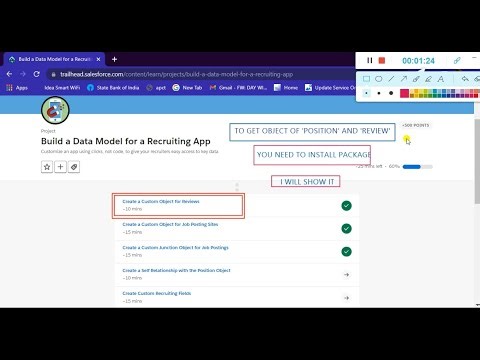Click the 60% project progress bar

pos(418,166)
